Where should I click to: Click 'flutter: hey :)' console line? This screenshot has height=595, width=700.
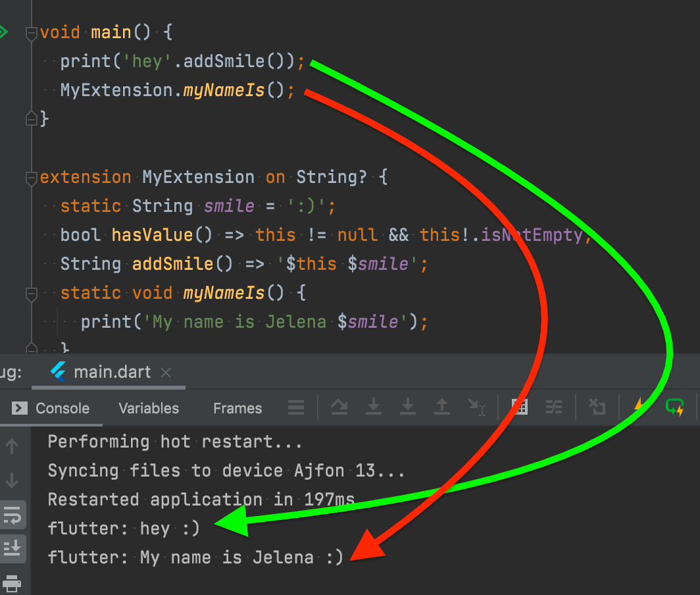point(124,529)
